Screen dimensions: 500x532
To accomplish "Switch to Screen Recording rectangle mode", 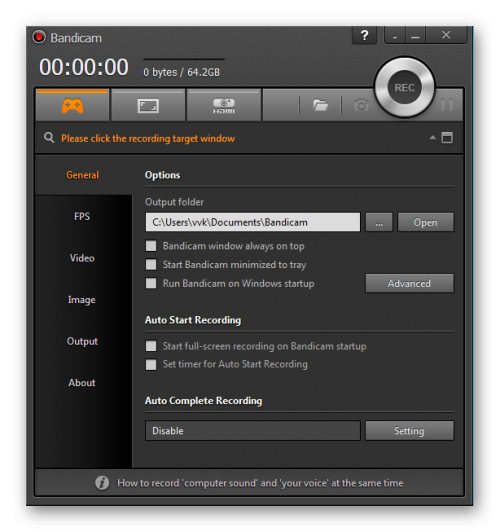I will (148, 106).
